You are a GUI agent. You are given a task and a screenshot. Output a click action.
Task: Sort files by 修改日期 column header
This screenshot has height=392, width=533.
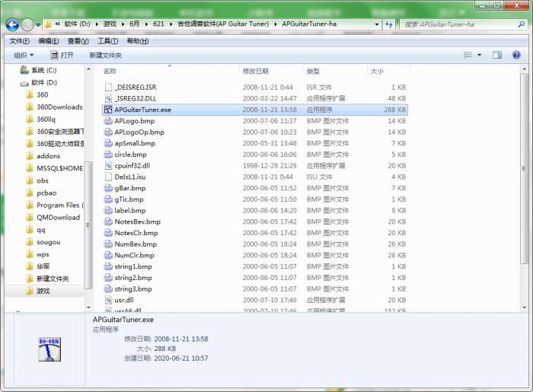(x=255, y=71)
